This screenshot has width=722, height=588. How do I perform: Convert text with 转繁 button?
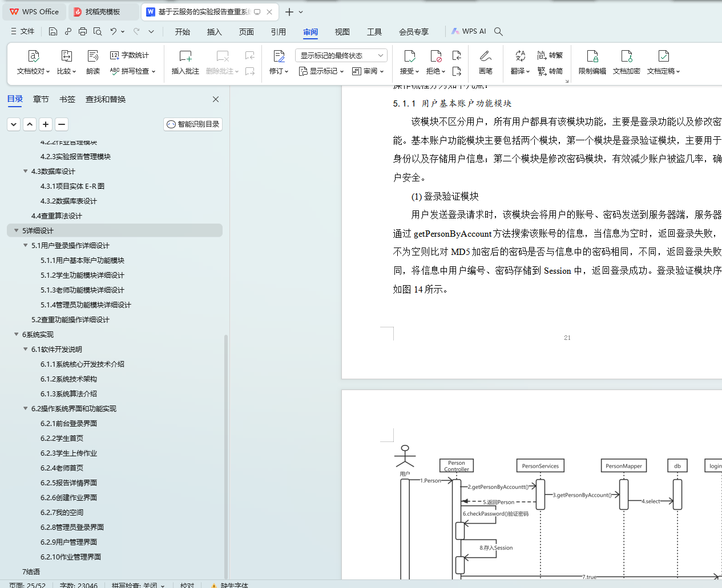[550, 55]
